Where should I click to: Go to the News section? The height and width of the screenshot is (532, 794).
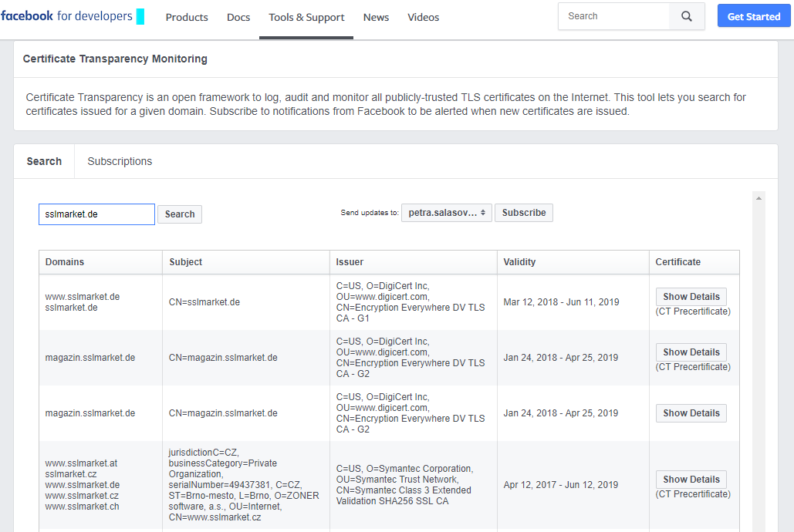pos(377,17)
